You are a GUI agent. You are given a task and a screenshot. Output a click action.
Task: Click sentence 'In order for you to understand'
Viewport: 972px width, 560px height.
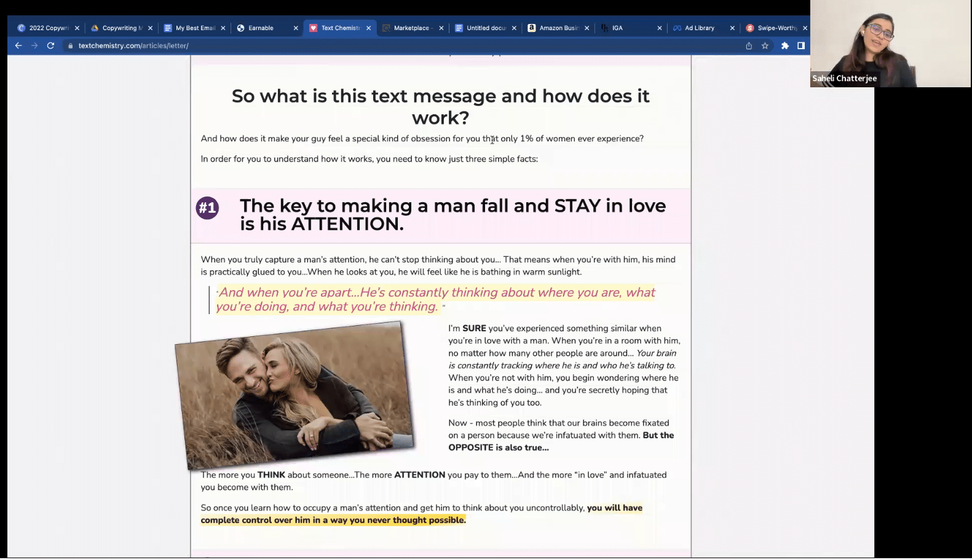pyautogui.click(x=369, y=159)
